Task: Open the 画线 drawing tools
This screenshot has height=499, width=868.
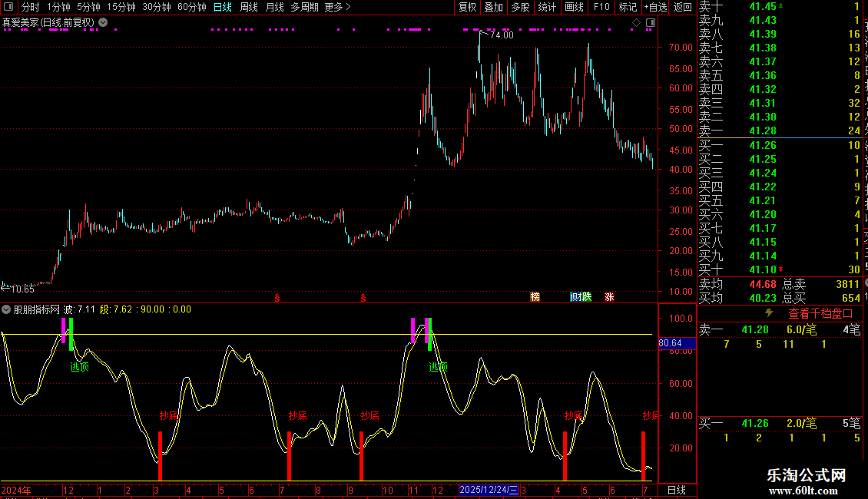Action: [574, 7]
